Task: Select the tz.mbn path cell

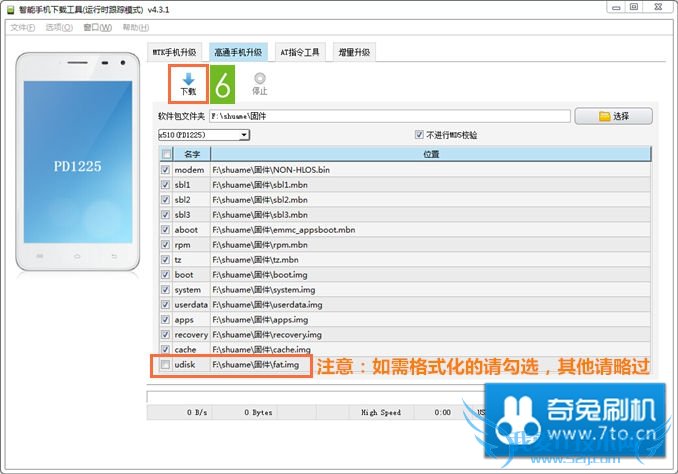Action: [x=431, y=259]
